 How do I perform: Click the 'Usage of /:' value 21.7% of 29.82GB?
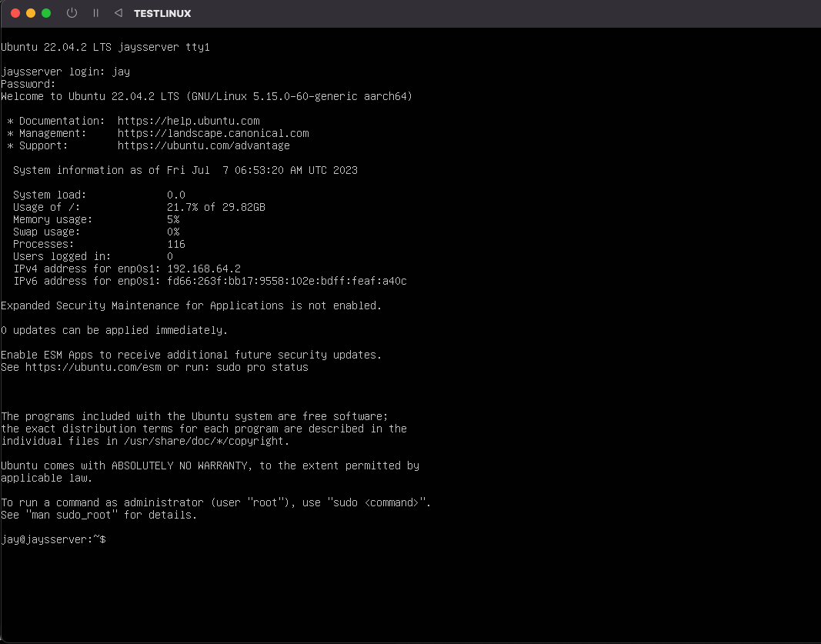click(216, 207)
